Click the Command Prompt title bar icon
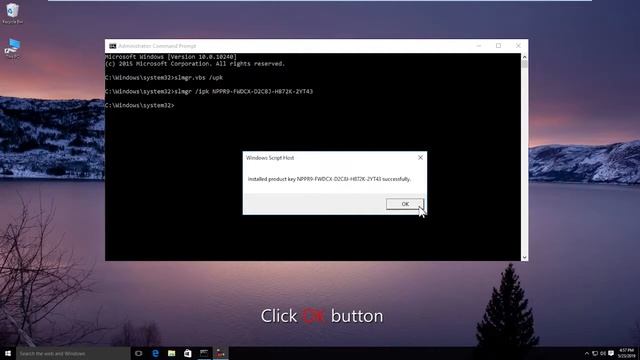 112,46
